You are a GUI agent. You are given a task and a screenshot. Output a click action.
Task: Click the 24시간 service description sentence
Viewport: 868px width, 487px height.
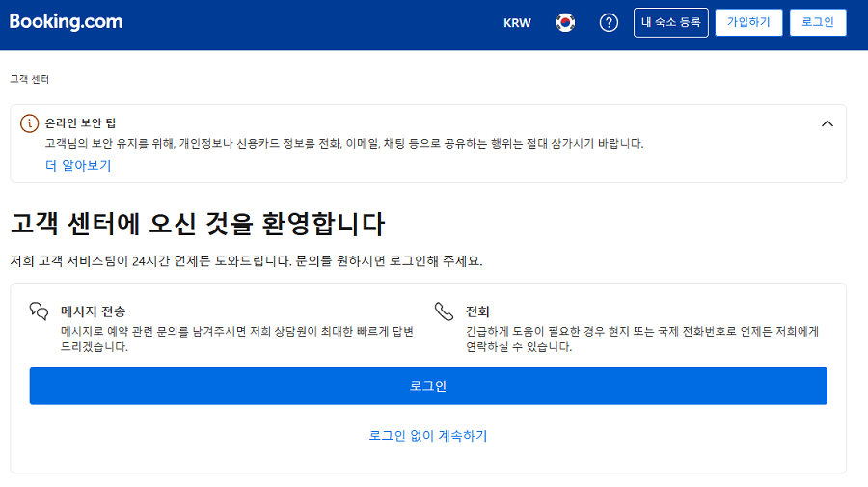click(x=246, y=260)
